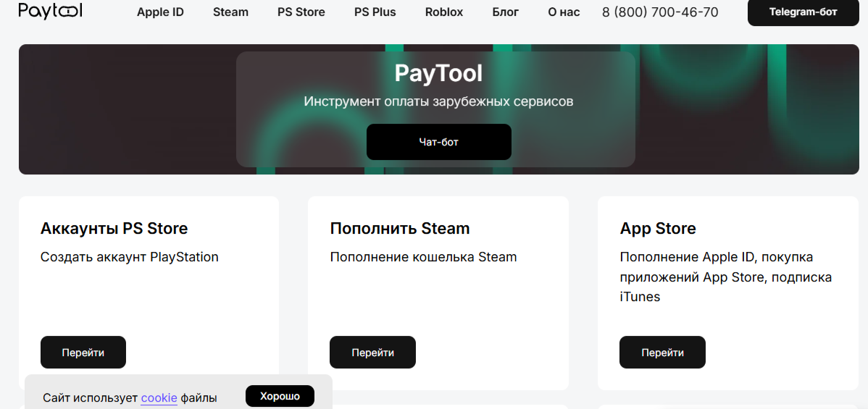Open the Блог section
Screen dimensions: 868x409
(505, 12)
